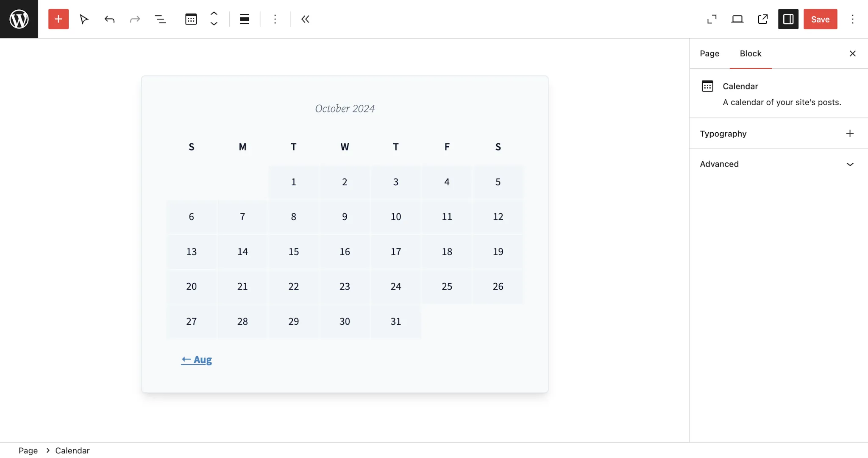Undo the last change
The width and height of the screenshot is (868, 458).
(109, 19)
